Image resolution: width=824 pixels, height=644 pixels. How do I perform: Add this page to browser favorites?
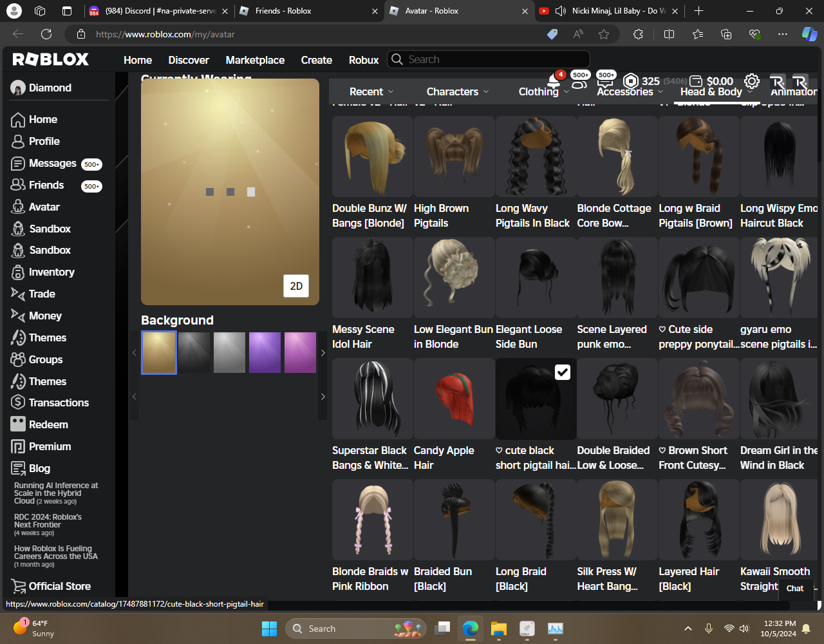tap(604, 34)
